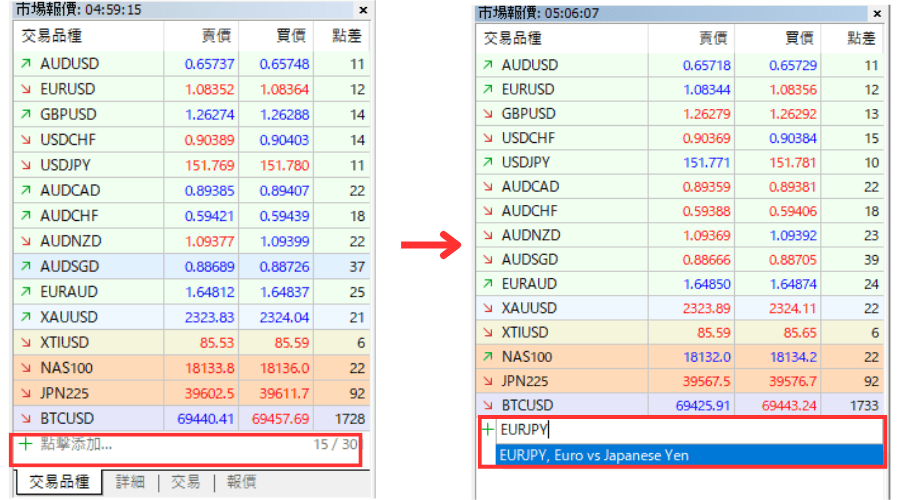Click the up arrow icon of NAS100 priced 18132.0

(x=488, y=357)
